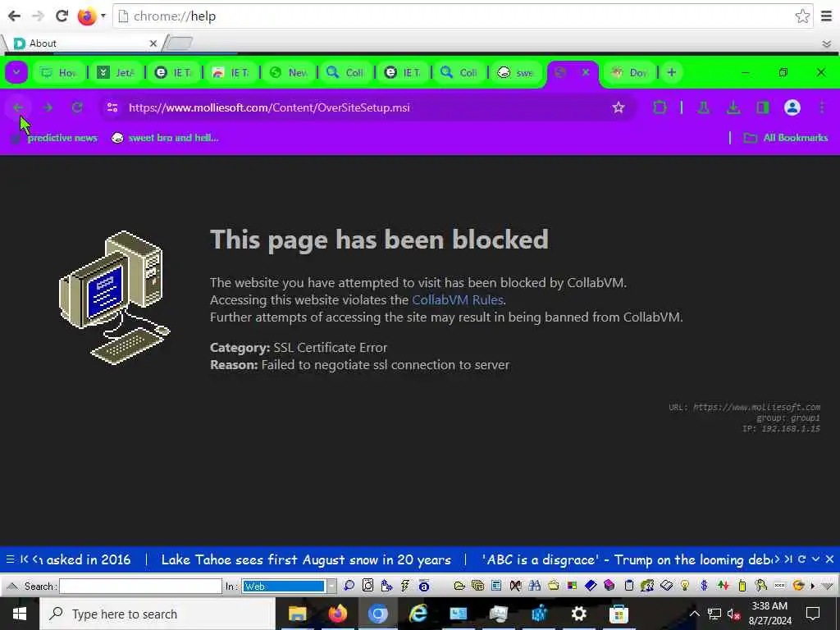This screenshot has height=630, width=840.
Task: Click the yellow open-folder icon in the search toolbar
Action: point(459,586)
